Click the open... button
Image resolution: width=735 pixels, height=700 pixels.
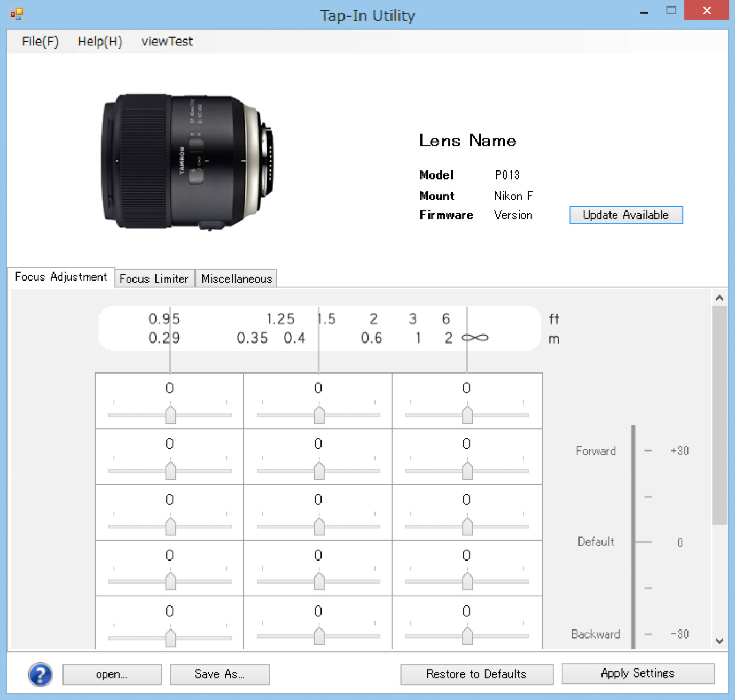(112, 674)
